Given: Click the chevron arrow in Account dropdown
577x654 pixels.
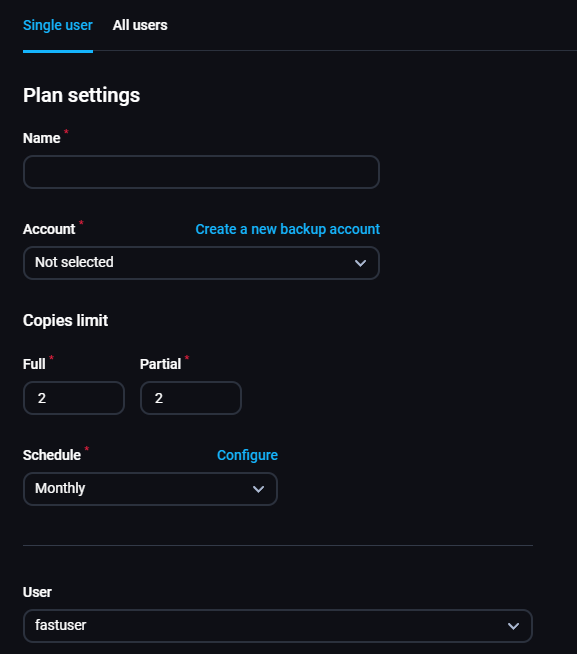Looking at the screenshot, I should click(360, 263).
